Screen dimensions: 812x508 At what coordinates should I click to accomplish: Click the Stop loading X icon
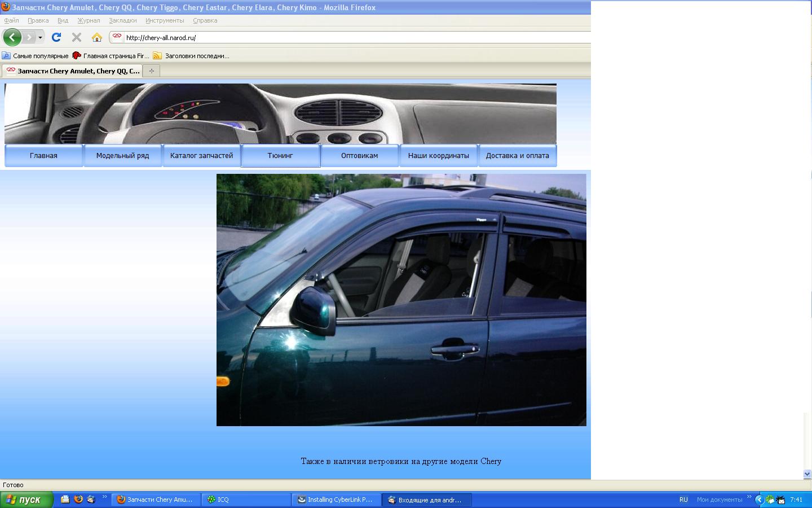[x=77, y=37]
